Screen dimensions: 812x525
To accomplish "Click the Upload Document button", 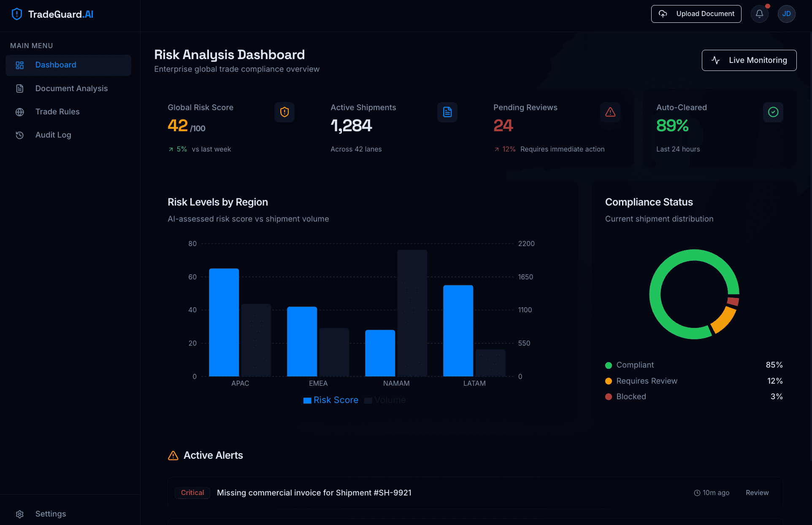I will [696, 14].
